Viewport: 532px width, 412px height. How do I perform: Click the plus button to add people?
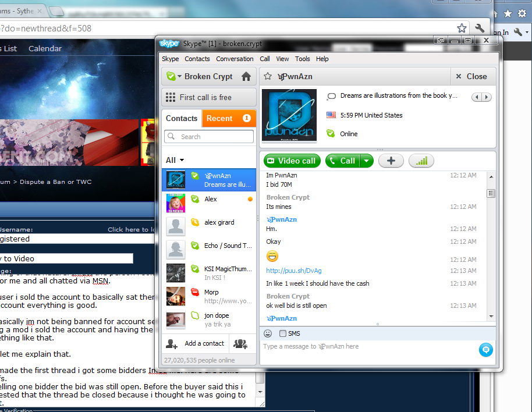click(x=391, y=161)
